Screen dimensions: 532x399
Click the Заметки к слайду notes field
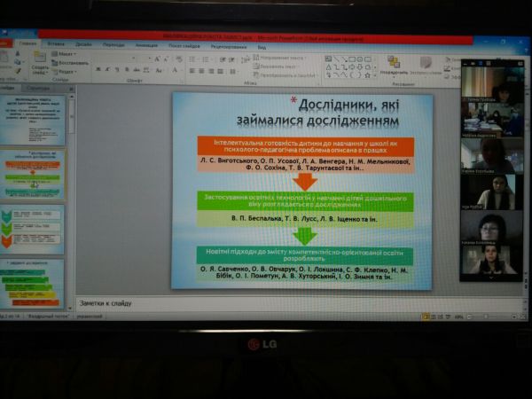pos(266,303)
